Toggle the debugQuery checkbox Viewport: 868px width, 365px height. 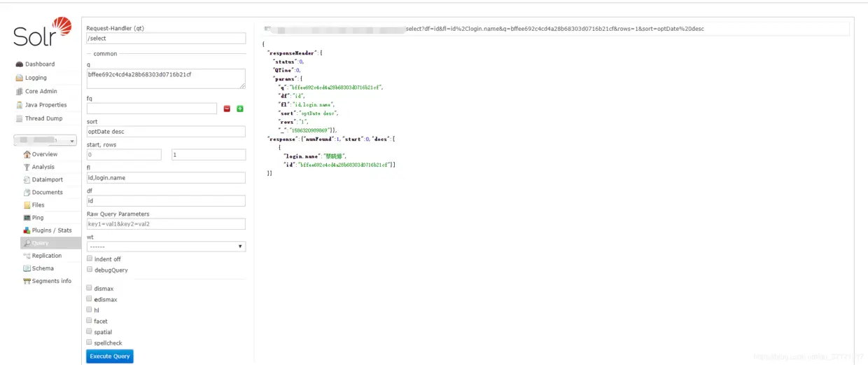90,269
